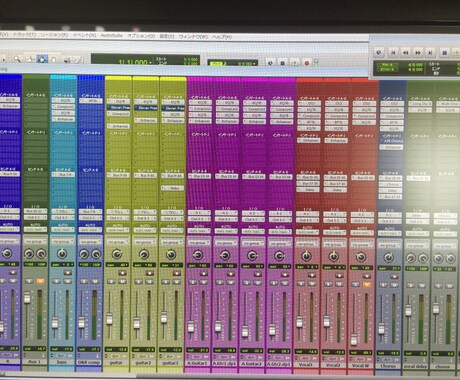The height and width of the screenshot is (380, 460).
Task: Click the main counter display in toolbar
Action: [133, 62]
